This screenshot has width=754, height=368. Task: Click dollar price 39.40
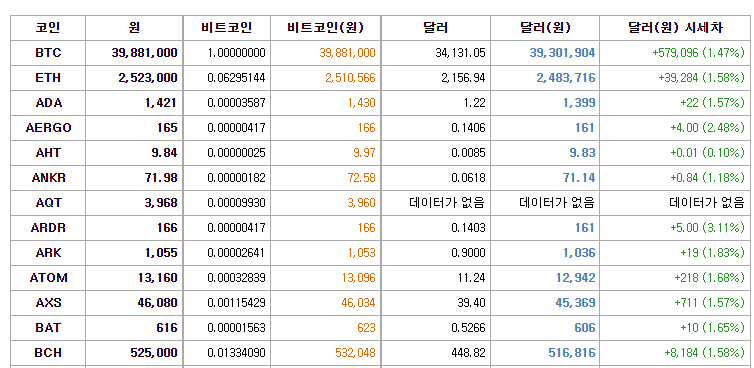[472, 303]
